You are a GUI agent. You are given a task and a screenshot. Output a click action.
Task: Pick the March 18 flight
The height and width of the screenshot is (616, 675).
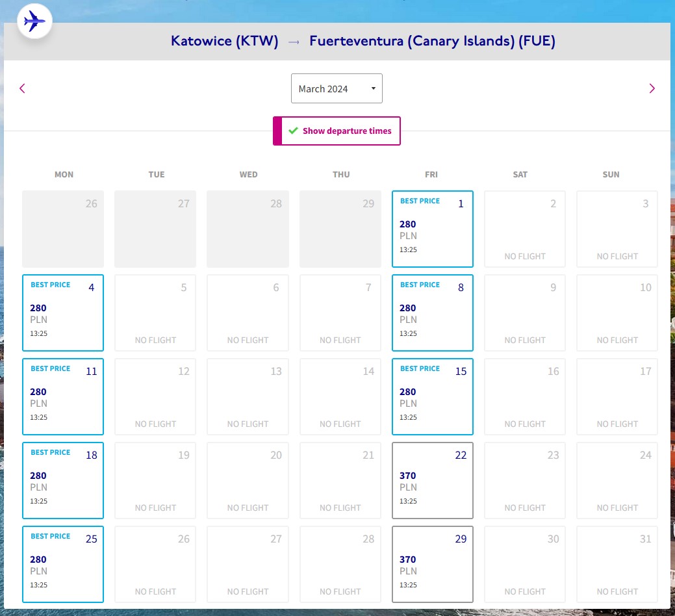[63, 480]
